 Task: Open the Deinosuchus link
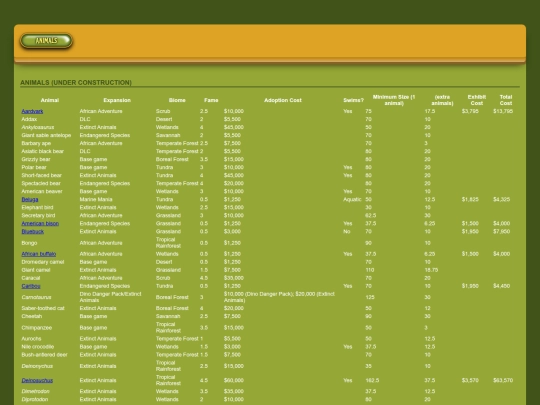coord(37,381)
